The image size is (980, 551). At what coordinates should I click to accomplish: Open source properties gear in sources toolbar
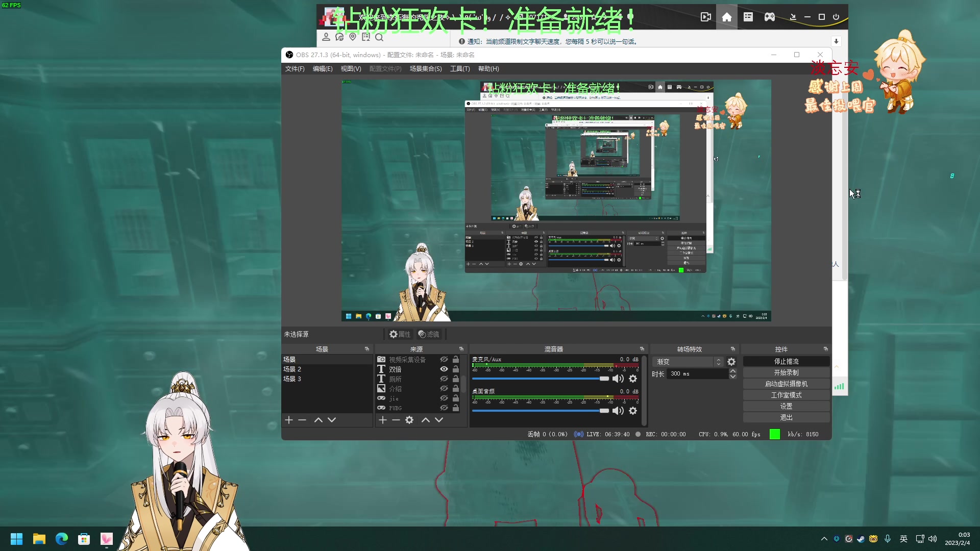(x=409, y=420)
